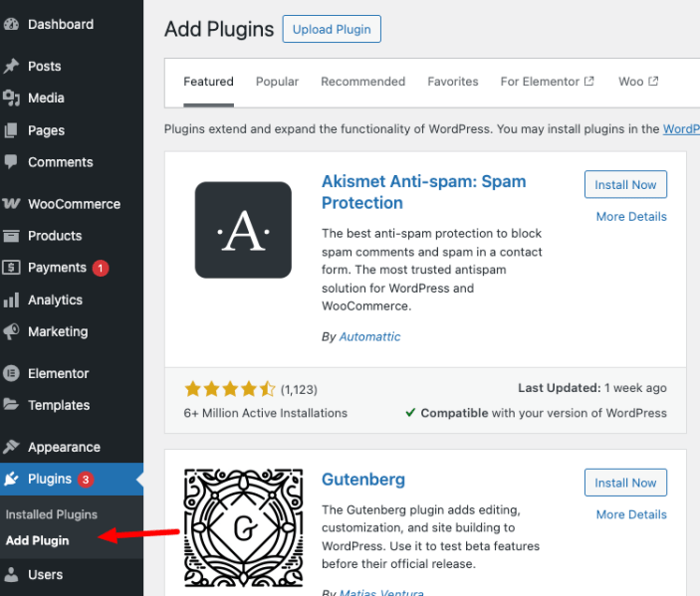Open Installed Plugins submenu item

click(52, 514)
